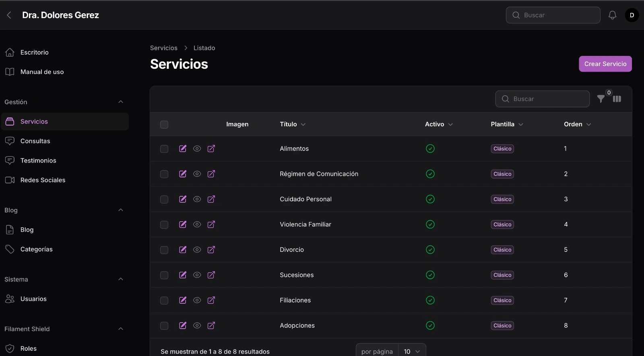Tick the checkbox for Filiaciones row
Viewport: 644px width, 356px height.
pyautogui.click(x=164, y=300)
